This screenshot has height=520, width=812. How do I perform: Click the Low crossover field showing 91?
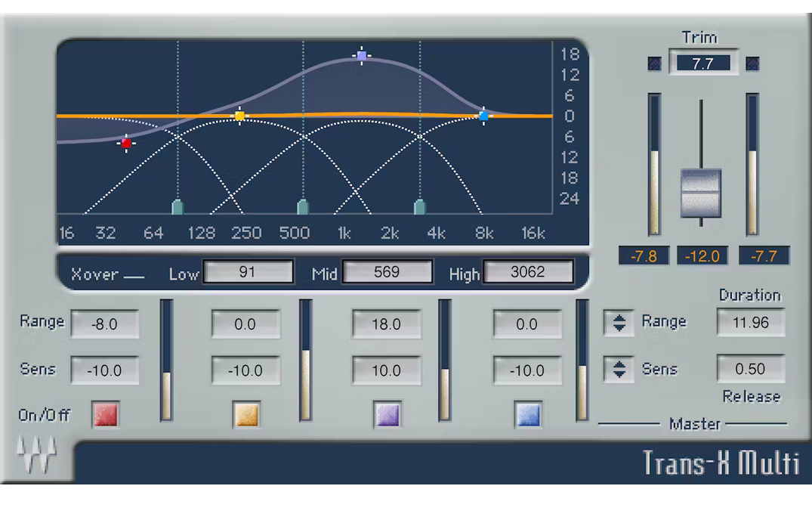click(x=248, y=272)
